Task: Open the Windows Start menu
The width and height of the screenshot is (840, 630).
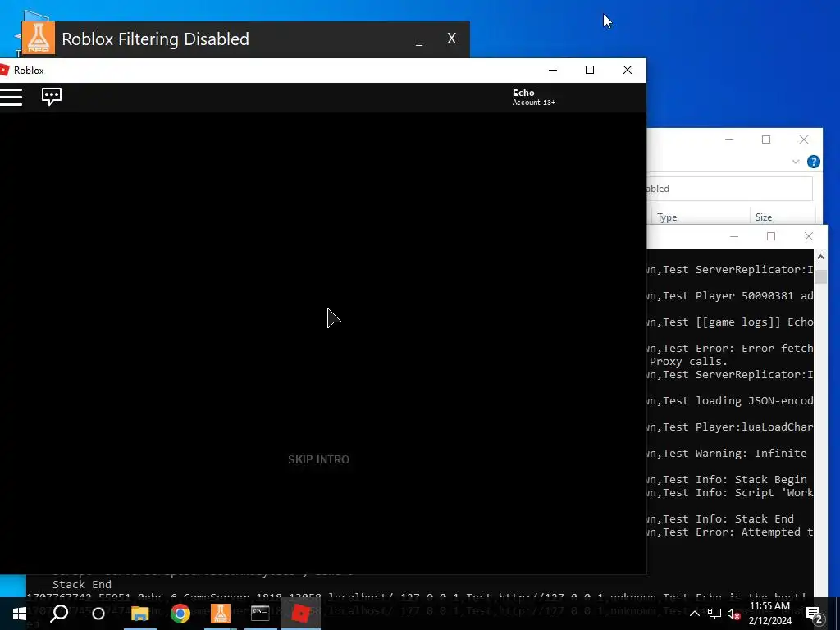Action: [20, 614]
